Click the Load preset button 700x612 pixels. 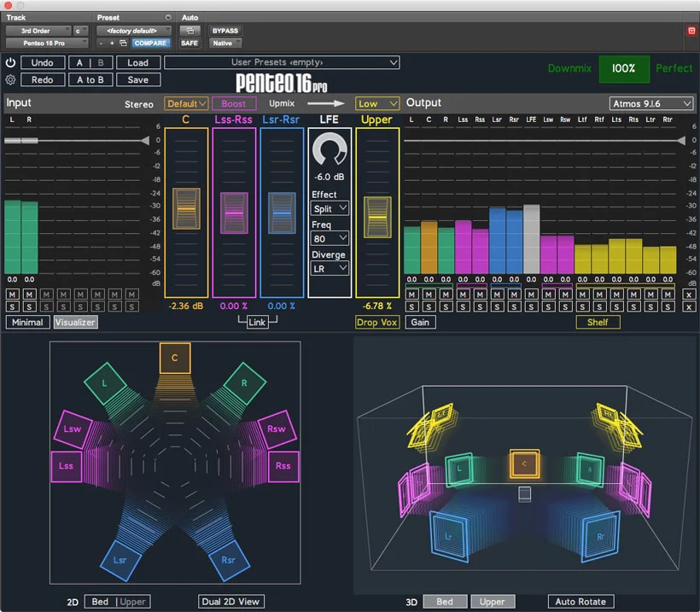pos(138,62)
